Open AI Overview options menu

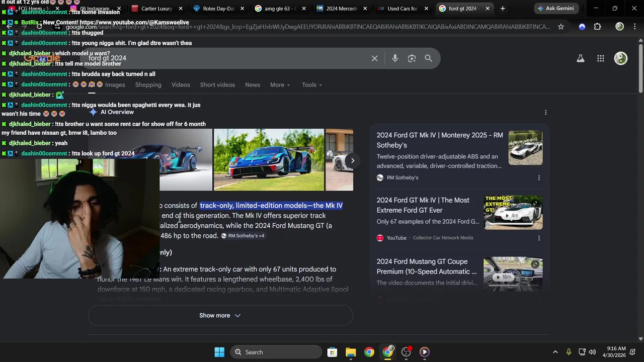545,113
